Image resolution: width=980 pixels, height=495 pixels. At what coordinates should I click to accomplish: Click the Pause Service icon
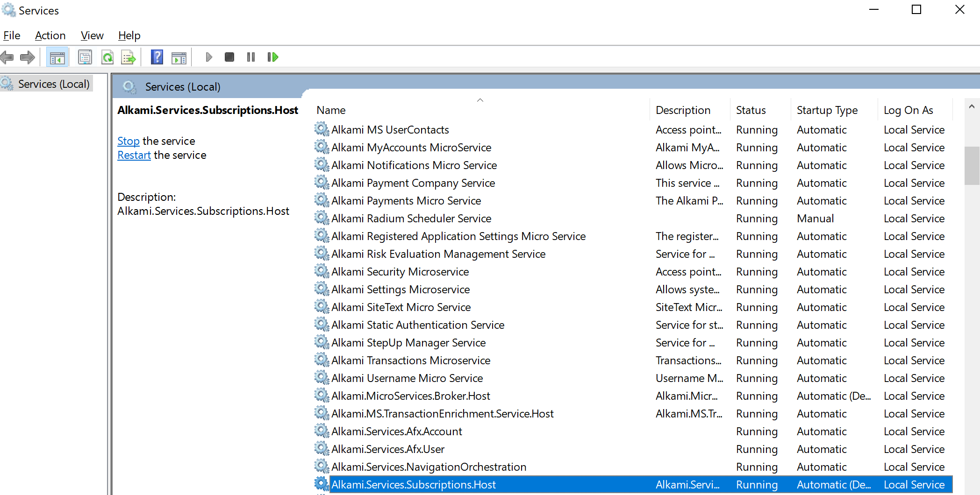tap(251, 57)
